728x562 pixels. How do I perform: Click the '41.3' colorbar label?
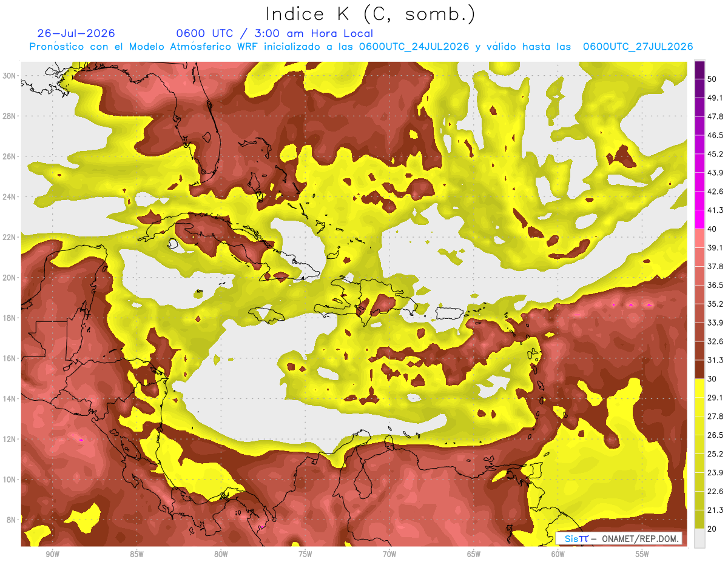tap(715, 210)
